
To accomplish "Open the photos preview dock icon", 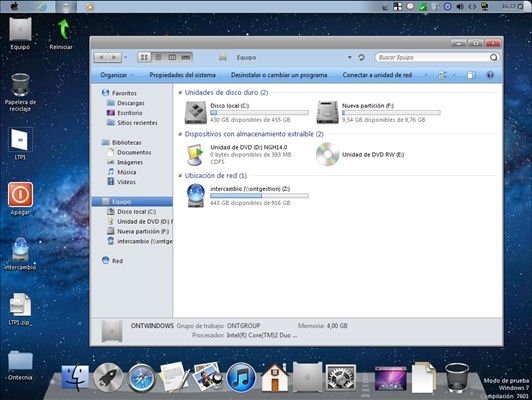I will coord(208,377).
